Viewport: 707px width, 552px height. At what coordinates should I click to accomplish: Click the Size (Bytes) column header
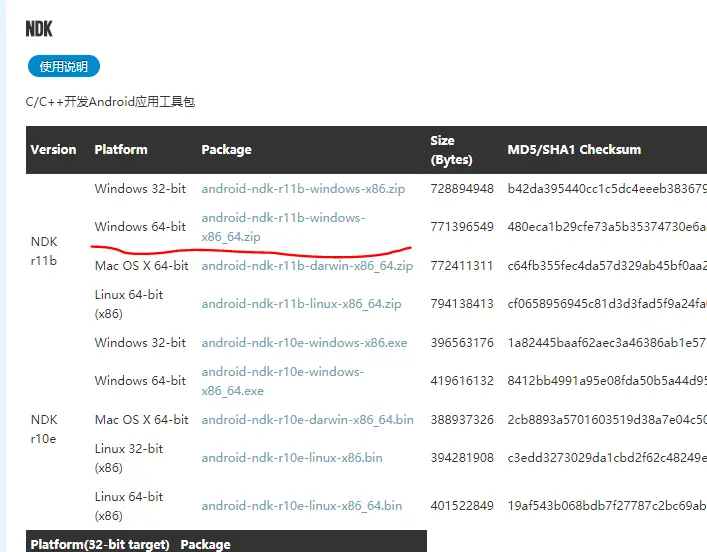point(451,150)
